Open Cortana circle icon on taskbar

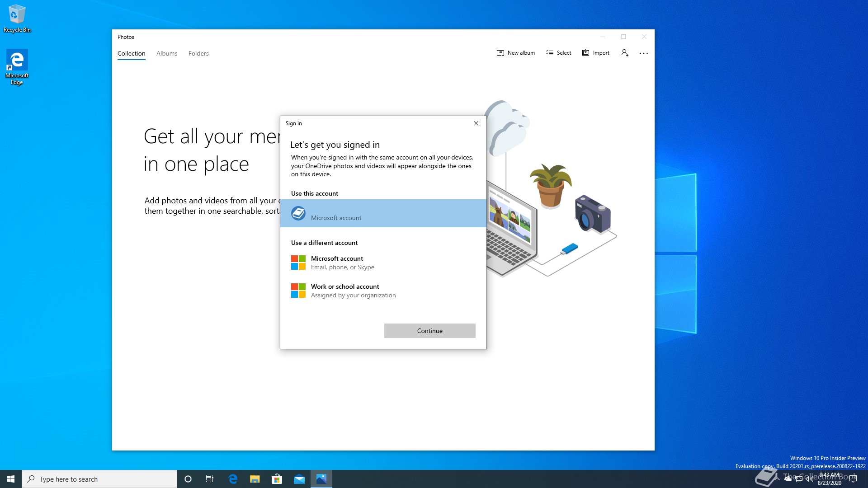point(188,479)
